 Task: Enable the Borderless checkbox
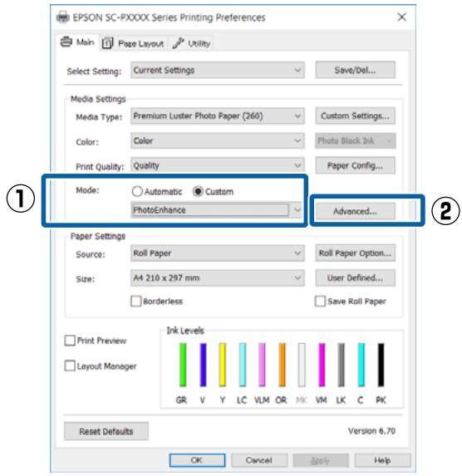(x=135, y=302)
